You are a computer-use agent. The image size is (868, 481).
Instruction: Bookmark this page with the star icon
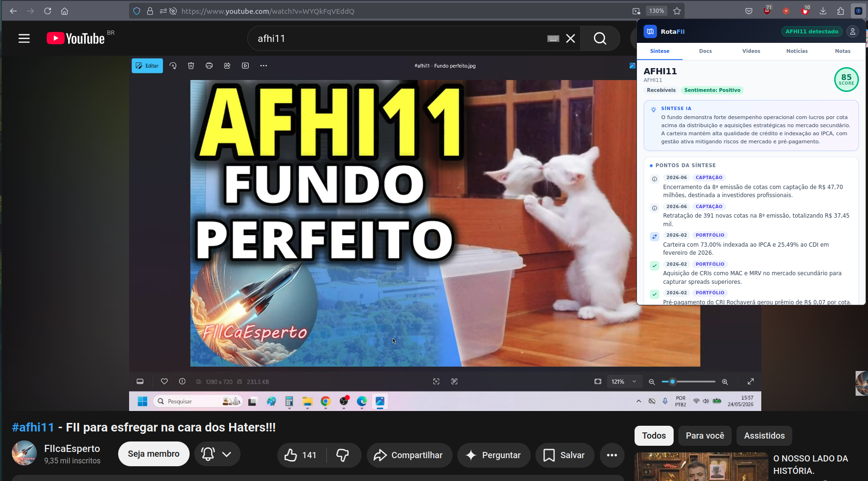tap(677, 11)
